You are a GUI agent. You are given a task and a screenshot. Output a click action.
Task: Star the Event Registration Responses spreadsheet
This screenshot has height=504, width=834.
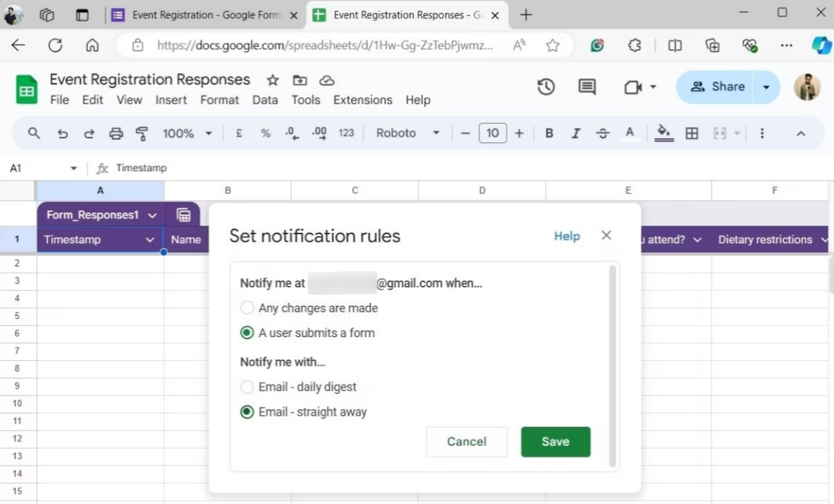pos(273,81)
